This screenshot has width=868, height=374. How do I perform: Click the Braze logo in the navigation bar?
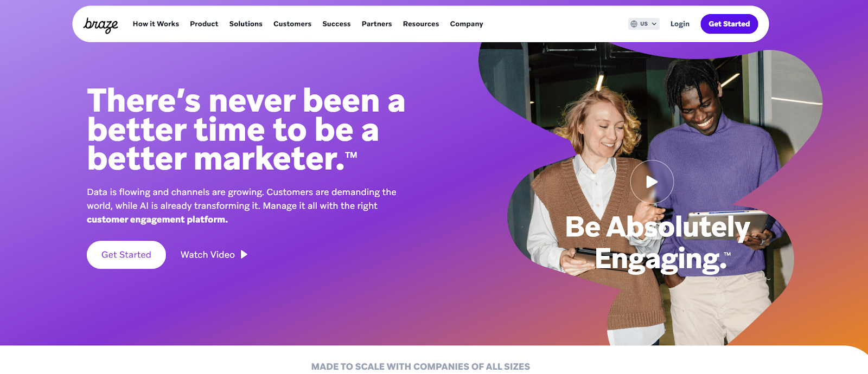pos(100,24)
